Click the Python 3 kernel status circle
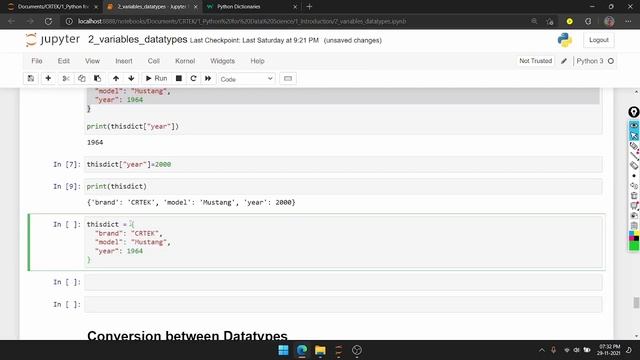The height and width of the screenshot is (360, 640). tap(611, 61)
